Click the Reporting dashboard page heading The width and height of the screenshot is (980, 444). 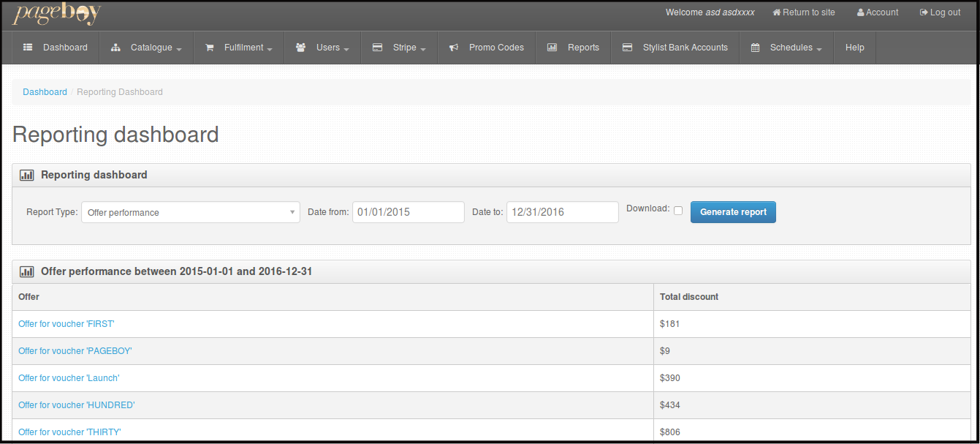click(x=115, y=135)
